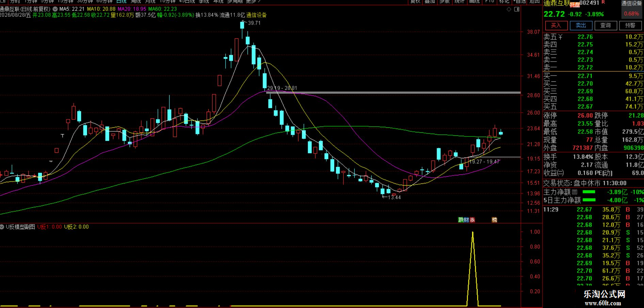
Task: Click the 托盘 tag beside the stock name
Action: coord(575,5)
